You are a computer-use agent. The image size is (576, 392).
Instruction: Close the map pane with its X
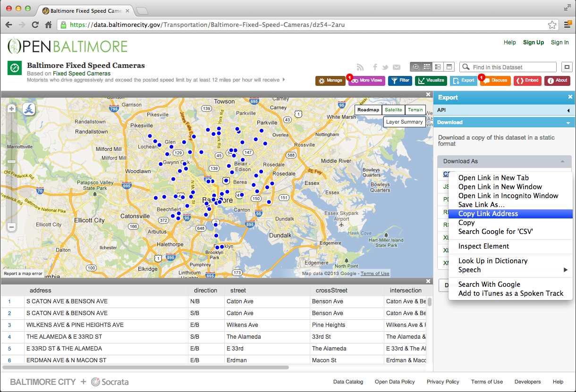pyautogui.click(x=428, y=94)
